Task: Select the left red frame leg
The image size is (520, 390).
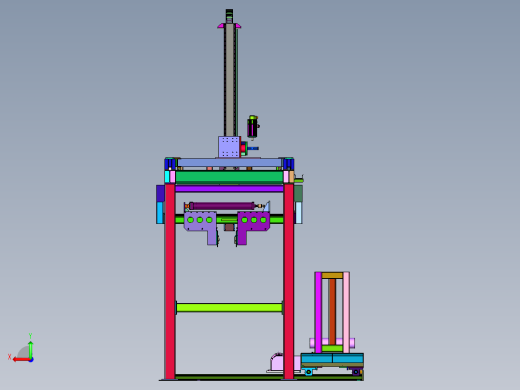Action: point(170,282)
